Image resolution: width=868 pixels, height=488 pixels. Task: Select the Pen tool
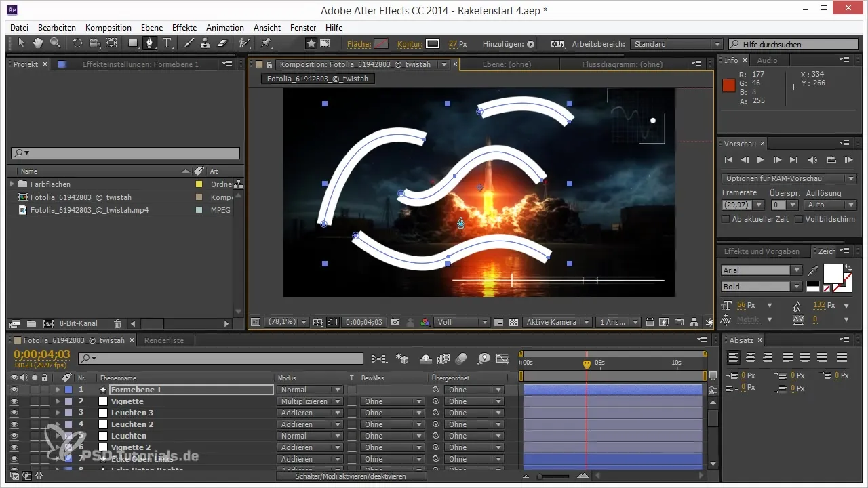coord(149,43)
